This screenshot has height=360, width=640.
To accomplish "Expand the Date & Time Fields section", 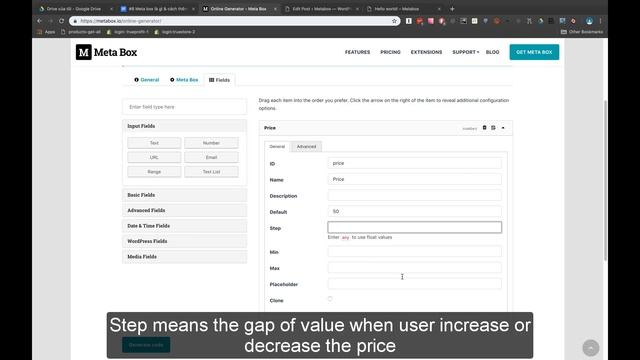I will 184,226.
